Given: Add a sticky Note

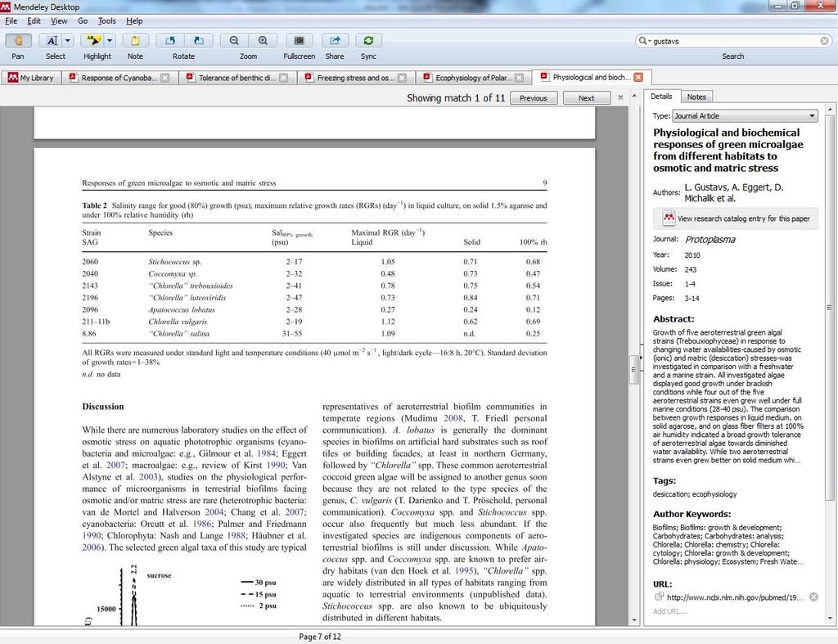Looking at the screenshot, I should pos(135,41).
